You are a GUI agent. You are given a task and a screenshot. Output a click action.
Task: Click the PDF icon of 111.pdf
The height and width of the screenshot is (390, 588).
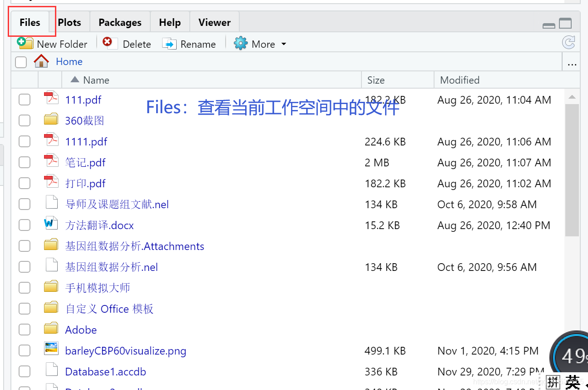click(51, 98)
